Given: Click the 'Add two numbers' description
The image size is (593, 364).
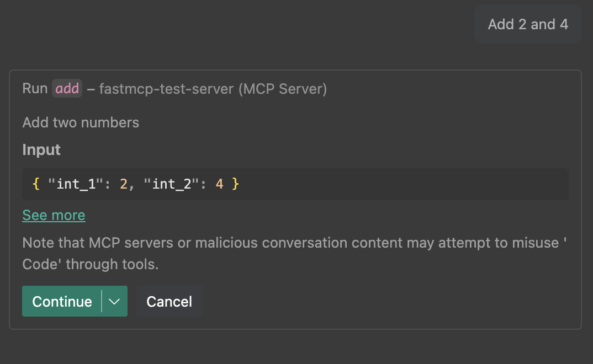Looking at the screenshot, I should click(x=81, y=122).
